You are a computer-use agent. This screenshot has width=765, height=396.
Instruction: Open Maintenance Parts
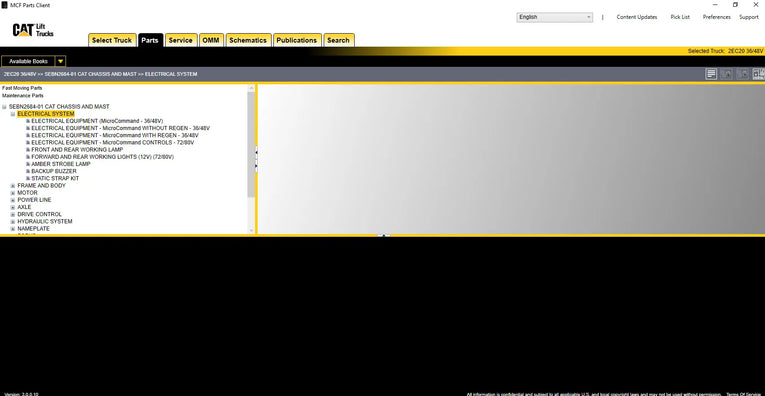point(22,96)
